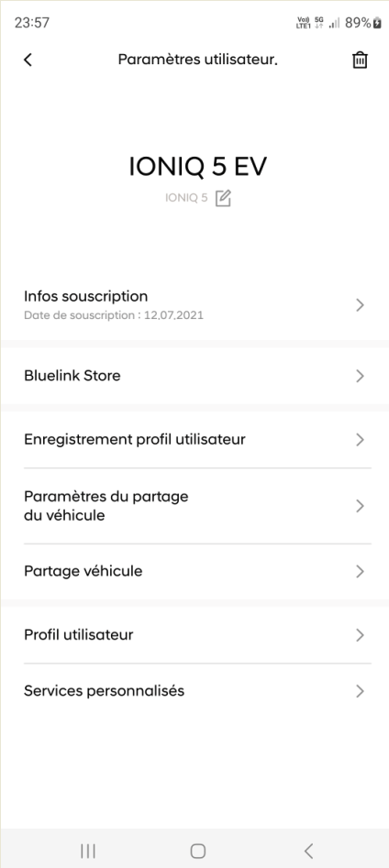Tap the back arrow in header
Image resolution: width=389 pixels, height=868 pixels.
point(28,60)
